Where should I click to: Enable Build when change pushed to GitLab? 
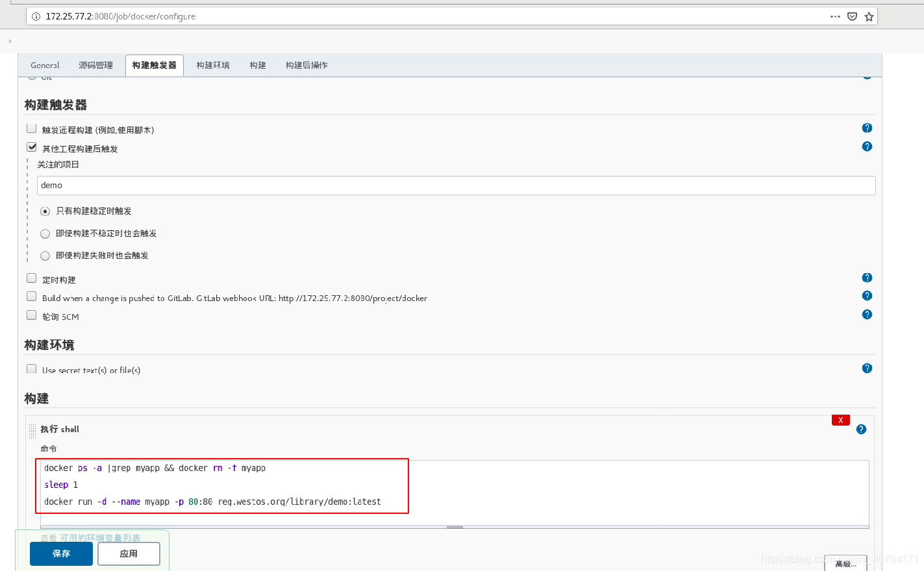point(31,297)
